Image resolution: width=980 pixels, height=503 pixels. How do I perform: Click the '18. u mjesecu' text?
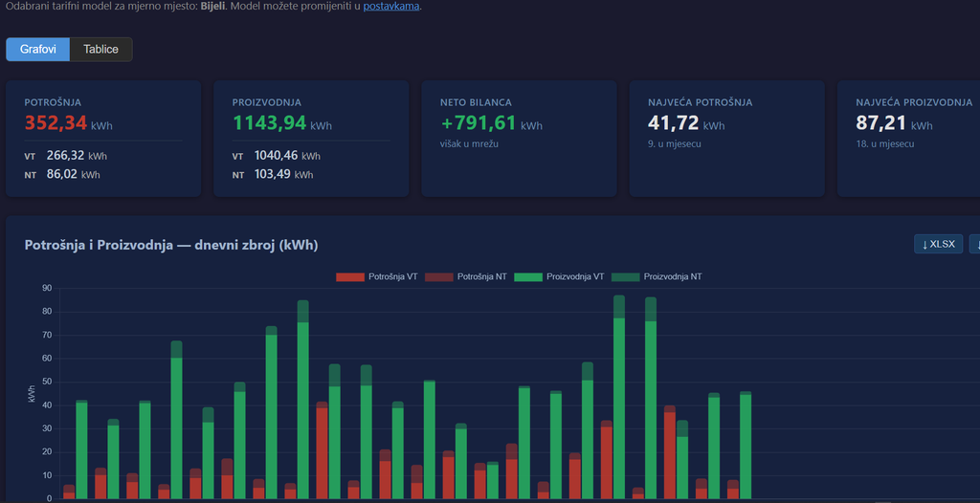pos(885,143)
